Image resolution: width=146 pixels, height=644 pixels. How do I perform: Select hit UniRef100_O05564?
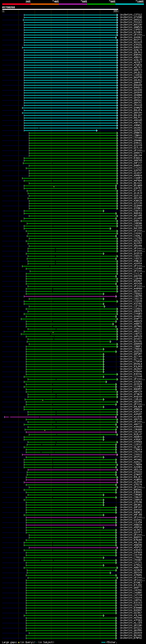click(x=131, y=442)
